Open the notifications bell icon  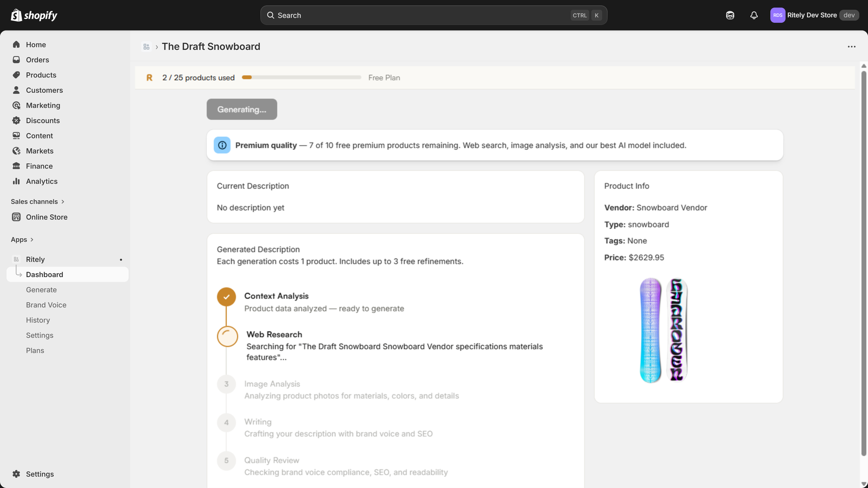click(754, 15)
